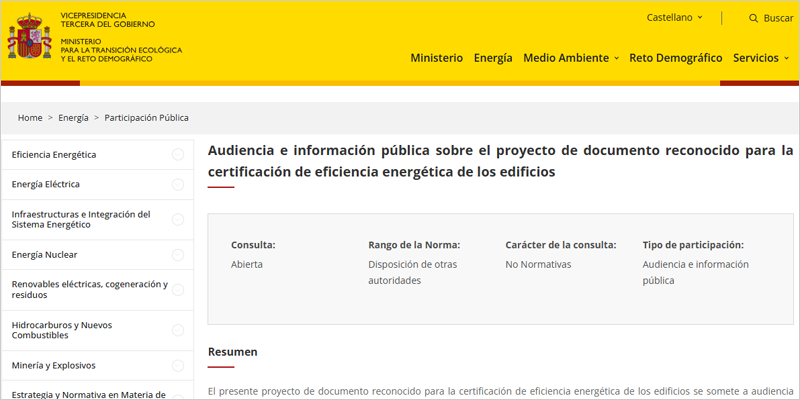Expand the Medio Ambiente chevron

616,59
